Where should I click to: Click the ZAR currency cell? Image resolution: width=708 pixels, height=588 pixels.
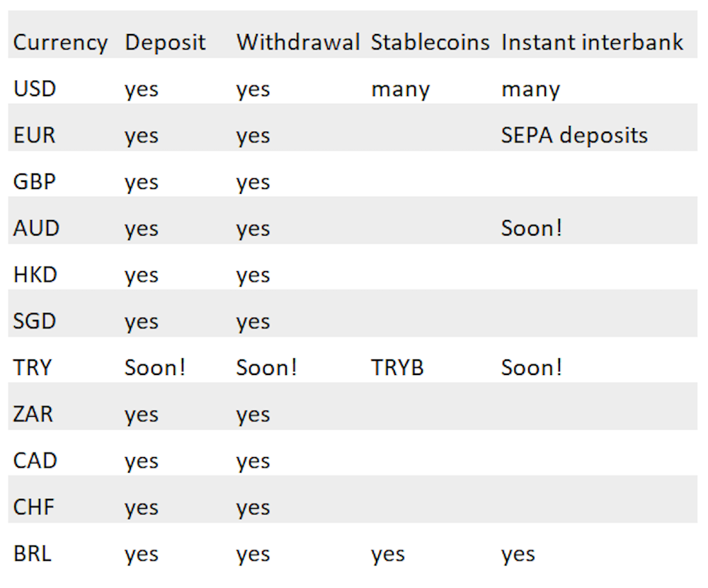(33, 414)
